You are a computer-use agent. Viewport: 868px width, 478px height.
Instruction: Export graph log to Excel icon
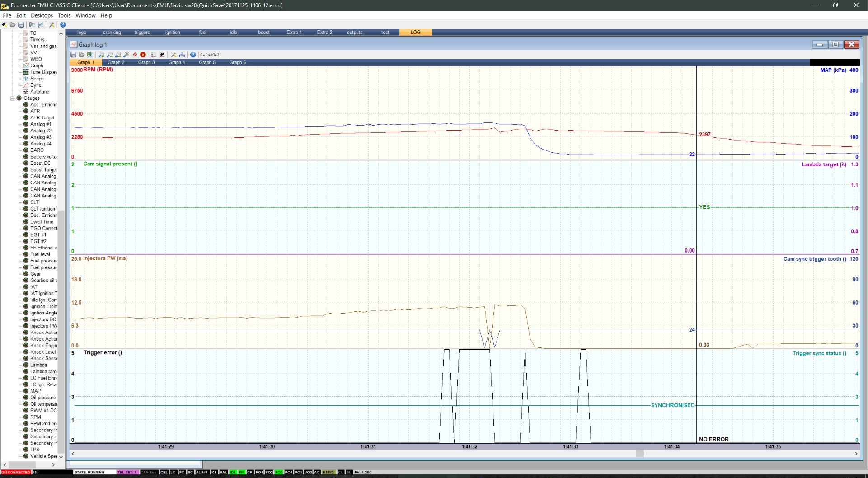click(90, 55)
